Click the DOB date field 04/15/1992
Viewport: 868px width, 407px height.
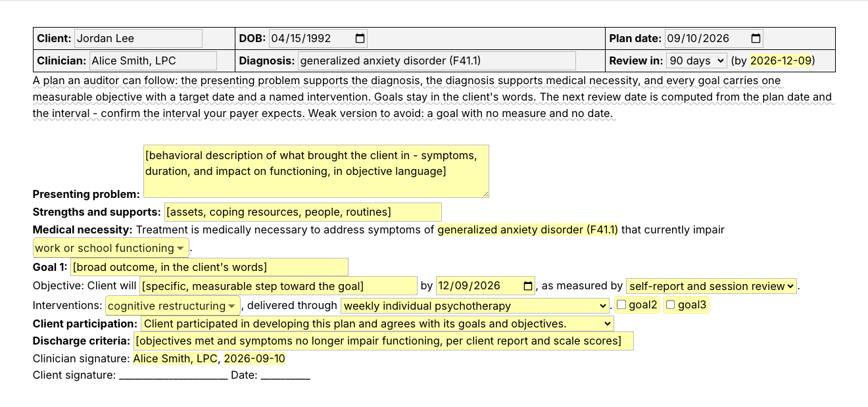point(318,38)
